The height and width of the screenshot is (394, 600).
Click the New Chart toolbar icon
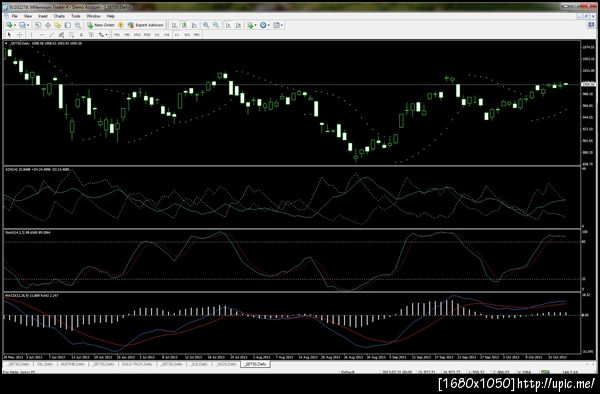click(9, 25)
